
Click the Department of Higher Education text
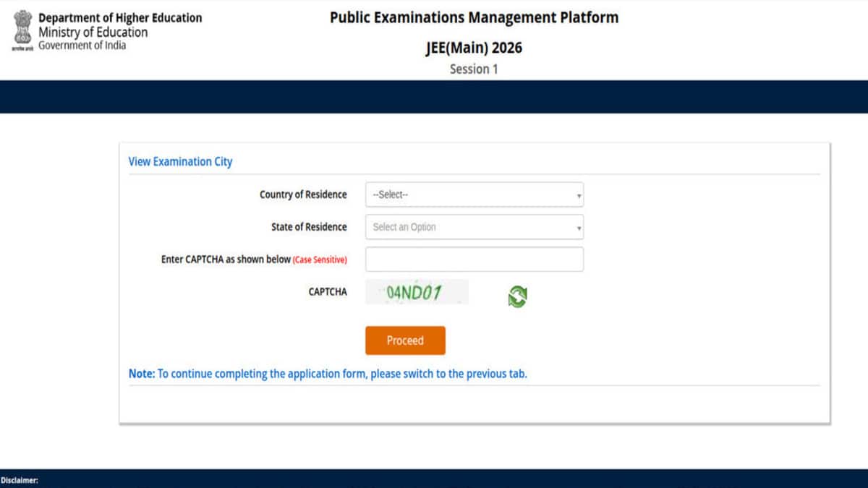coord(120,18)
